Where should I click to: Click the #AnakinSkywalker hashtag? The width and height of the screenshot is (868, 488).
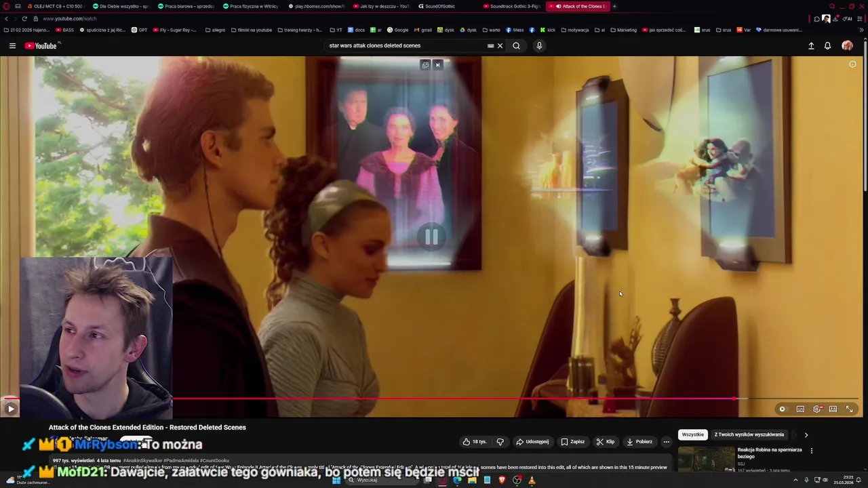(142, 460)
